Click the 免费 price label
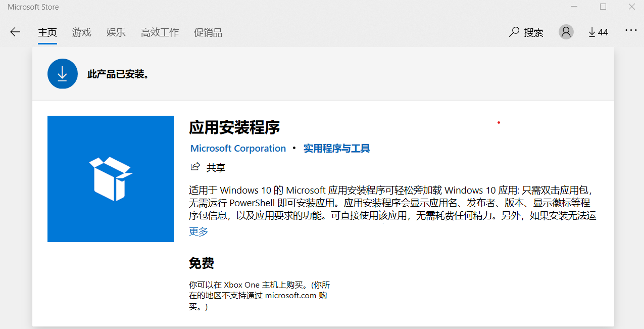 [x=202, y=263]
